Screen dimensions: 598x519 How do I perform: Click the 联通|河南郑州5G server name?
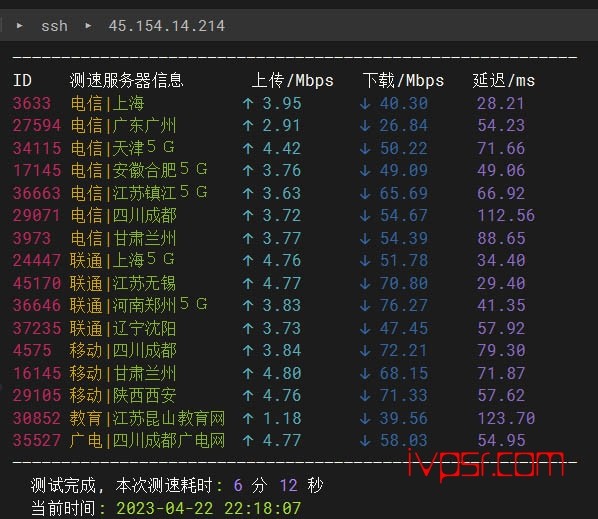[138, 305]
